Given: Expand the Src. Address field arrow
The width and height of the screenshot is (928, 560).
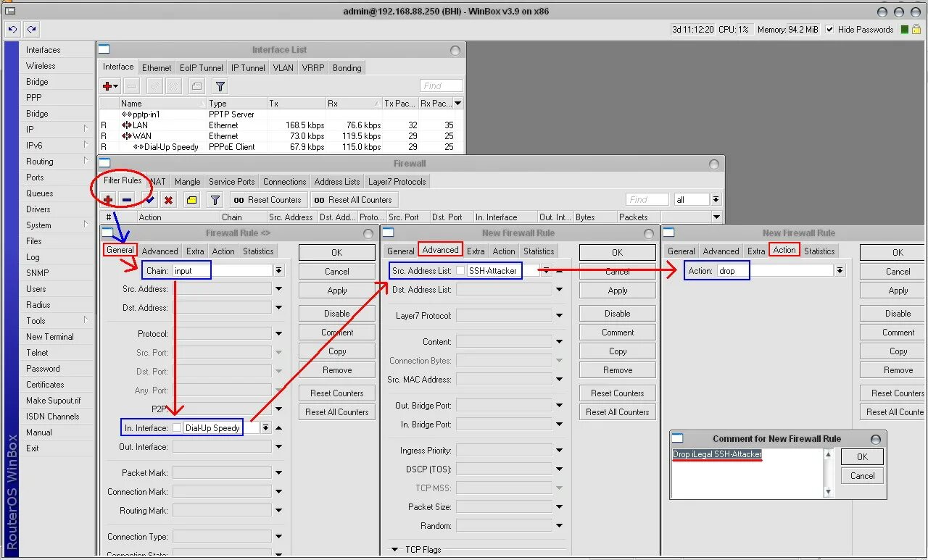Looking at the screenshot, I should pos(279,289).
